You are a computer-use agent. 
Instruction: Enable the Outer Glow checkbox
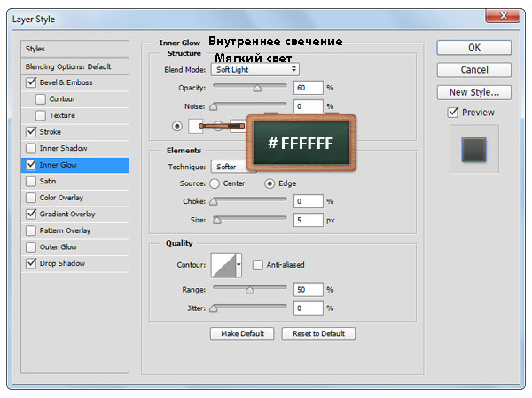pyautogui.click(x=31, y=246)
